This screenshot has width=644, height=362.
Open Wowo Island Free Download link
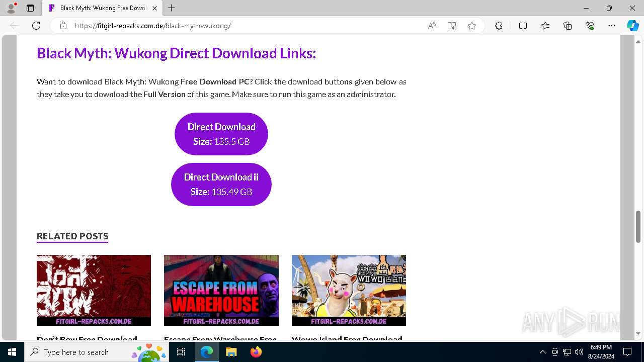347,339
